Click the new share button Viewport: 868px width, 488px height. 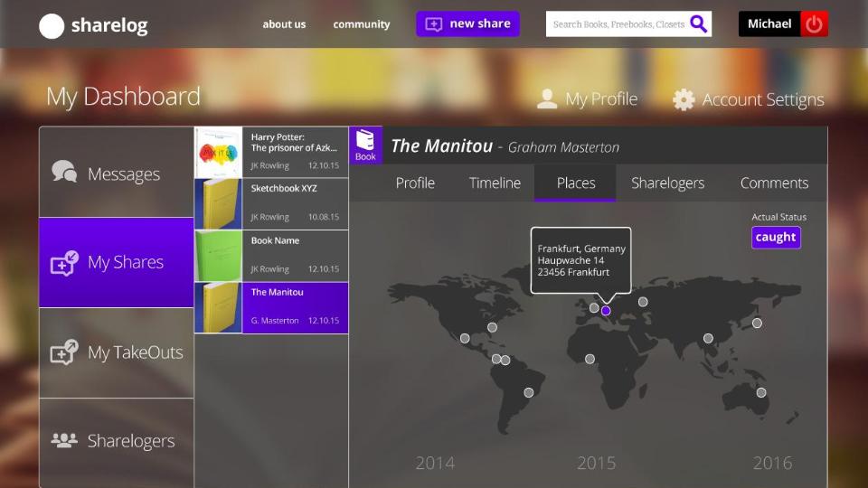tap(467, 24)
